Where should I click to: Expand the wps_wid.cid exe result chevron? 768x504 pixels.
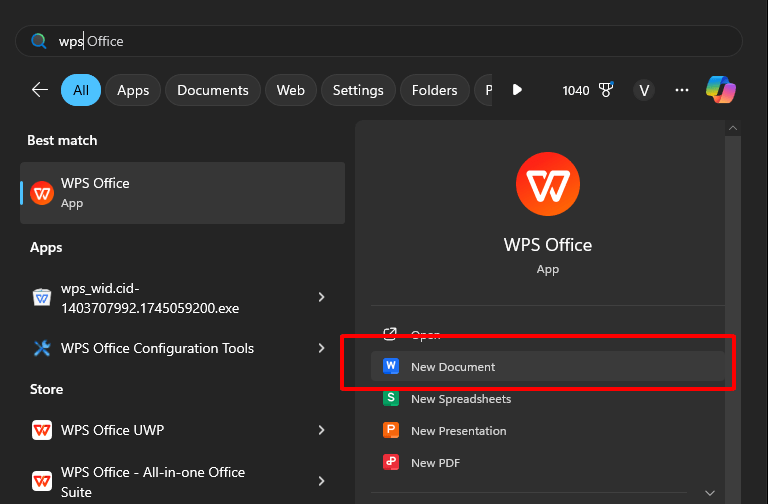tap(321, 297)
